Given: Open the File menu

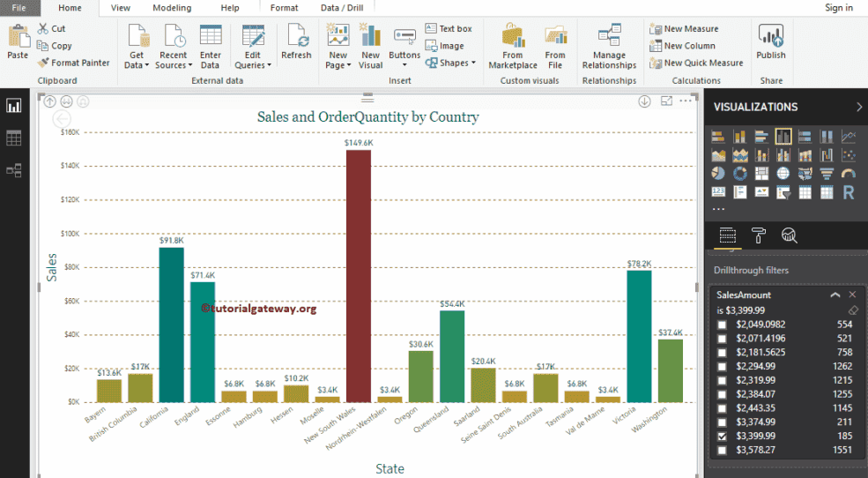Looking at the screenshot, I should [x=19, y=8].
